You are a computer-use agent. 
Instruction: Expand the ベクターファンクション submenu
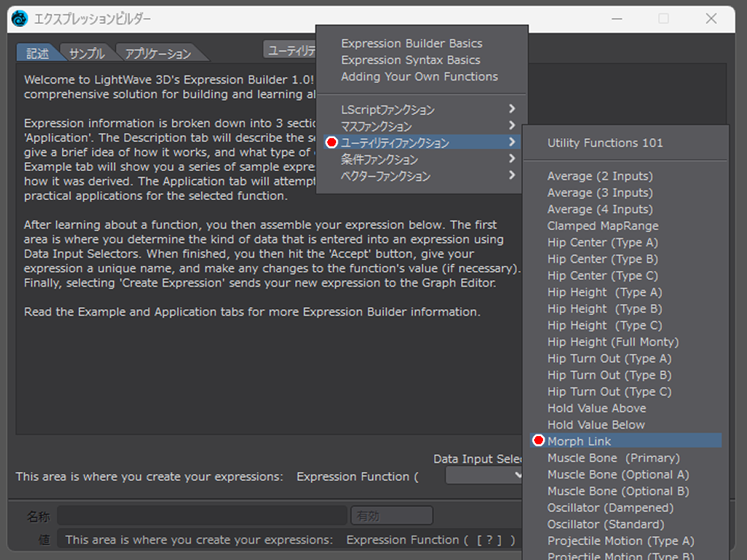pyautogui.click(x=422, y=175)
